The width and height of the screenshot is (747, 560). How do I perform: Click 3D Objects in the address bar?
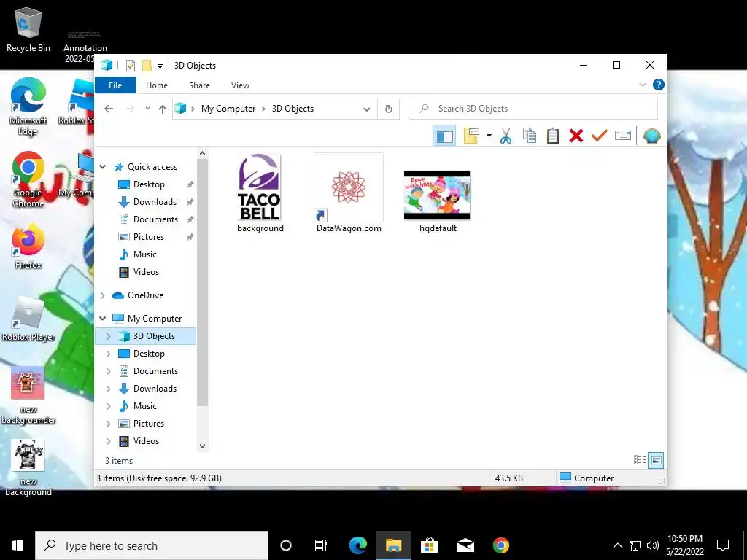coord(293,109)
